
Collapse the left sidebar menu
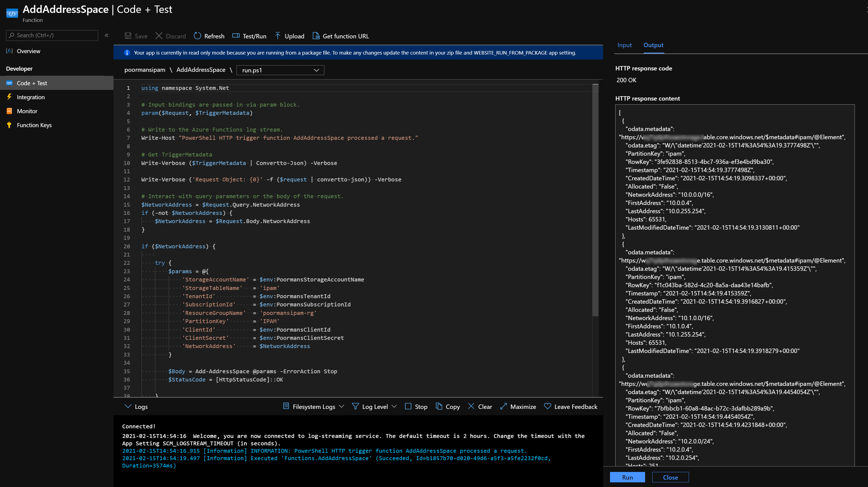click(106, 35)
